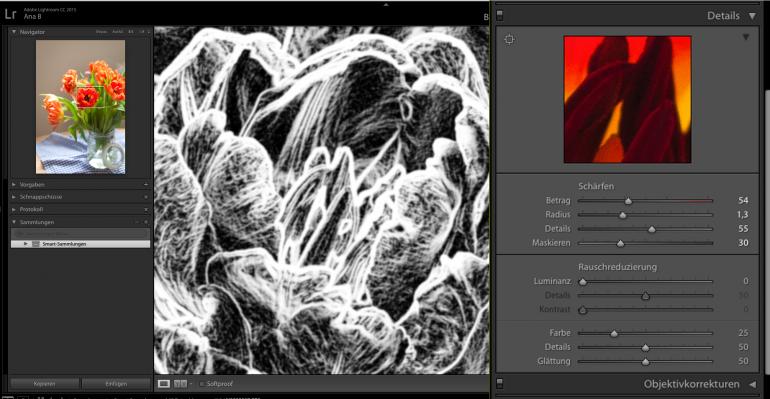Toggle the Objektivkorrekturen panel on/off switch
The image size is (770, 399).
click(x=500, y=383)
